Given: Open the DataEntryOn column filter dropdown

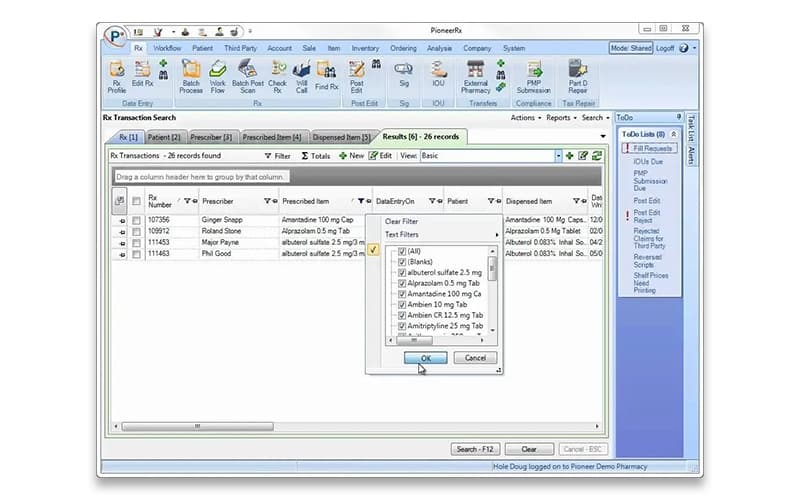Looking at the screenshot, I should 432,201.
